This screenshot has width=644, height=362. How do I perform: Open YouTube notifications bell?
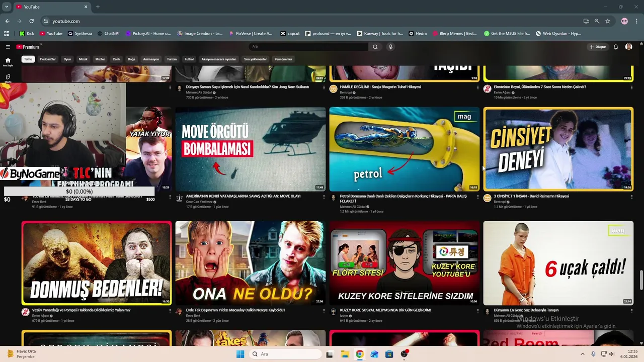tap(615, 47)
